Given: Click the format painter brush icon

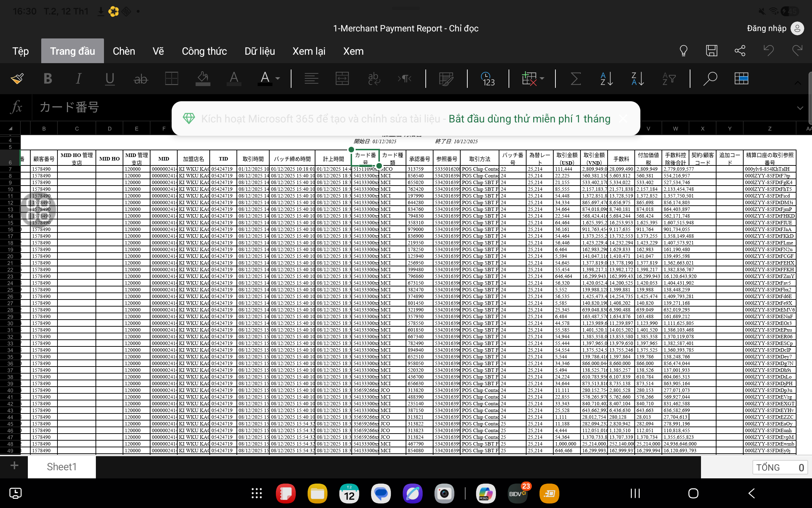Looking at the screenshot, I should coord(17,78).
